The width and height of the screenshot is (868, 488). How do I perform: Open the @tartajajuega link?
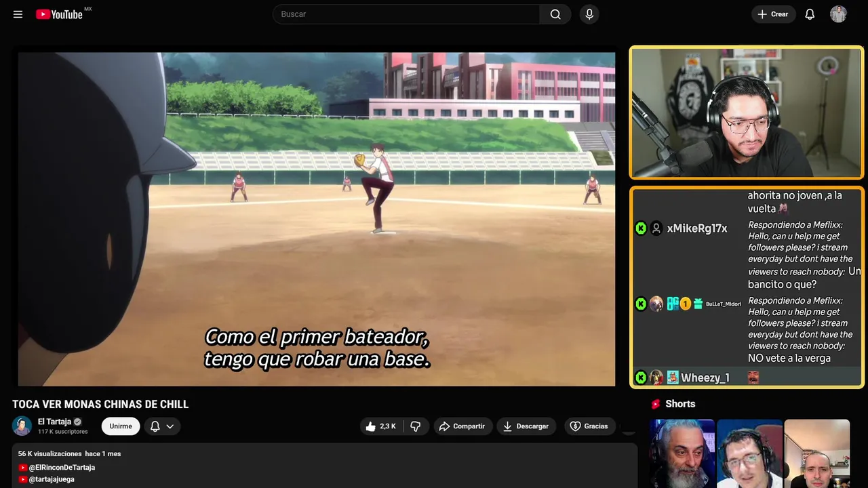coord(52,479)
